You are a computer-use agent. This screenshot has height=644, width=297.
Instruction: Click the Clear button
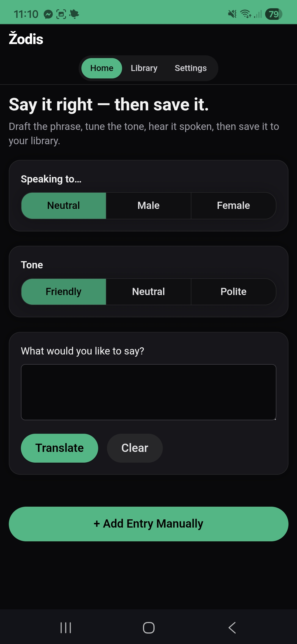(x=135, y=448)
